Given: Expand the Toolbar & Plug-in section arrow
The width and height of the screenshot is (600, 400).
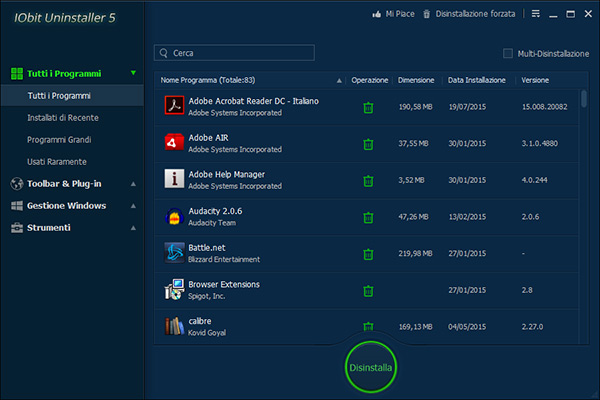Looking at the screenshot, I should coord(133,184).
